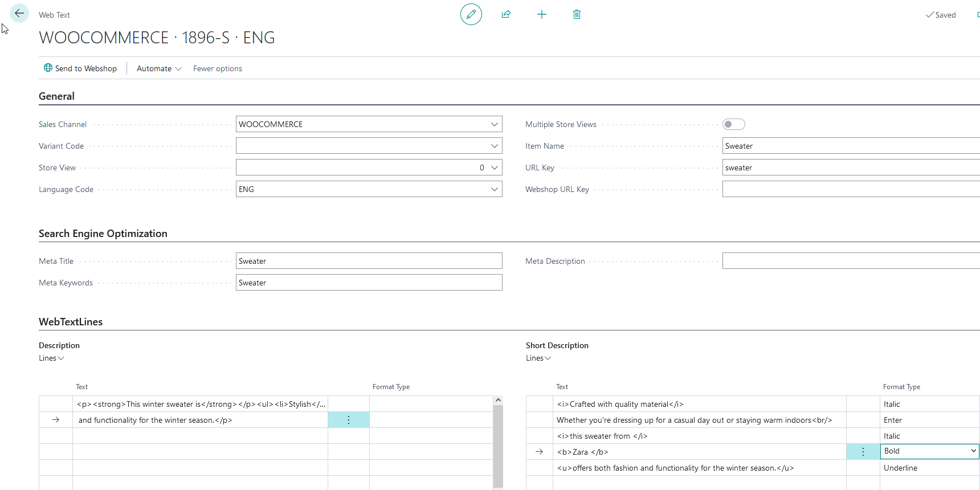Viewport: 980px width, 490px height.
Task: Edit the URL Key field
Action: pos(851,168)
